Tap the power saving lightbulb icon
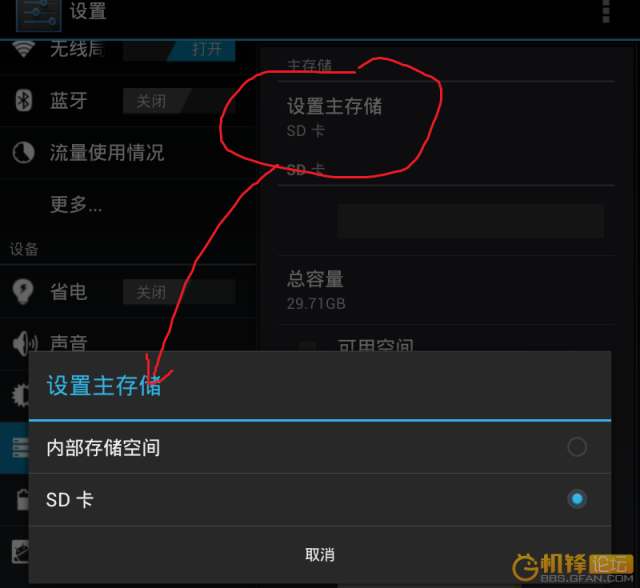 point(23,291)
